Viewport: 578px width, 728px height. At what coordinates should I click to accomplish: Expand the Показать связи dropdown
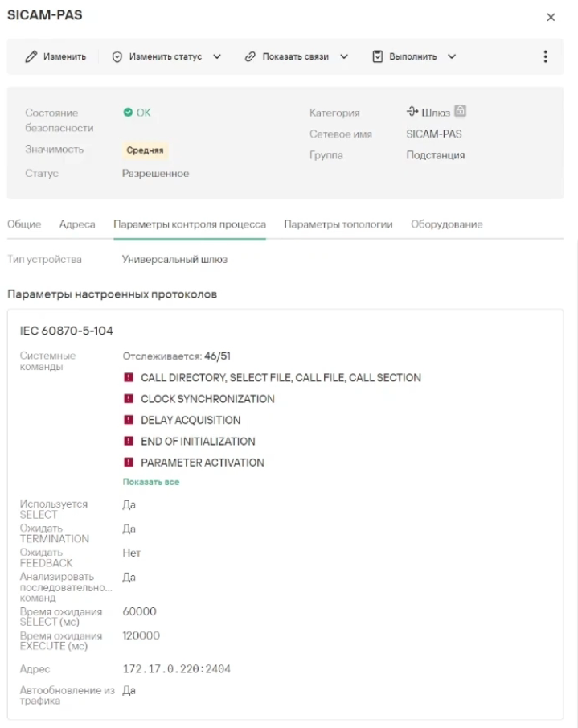pyautogui.click(x=344, y=56)
